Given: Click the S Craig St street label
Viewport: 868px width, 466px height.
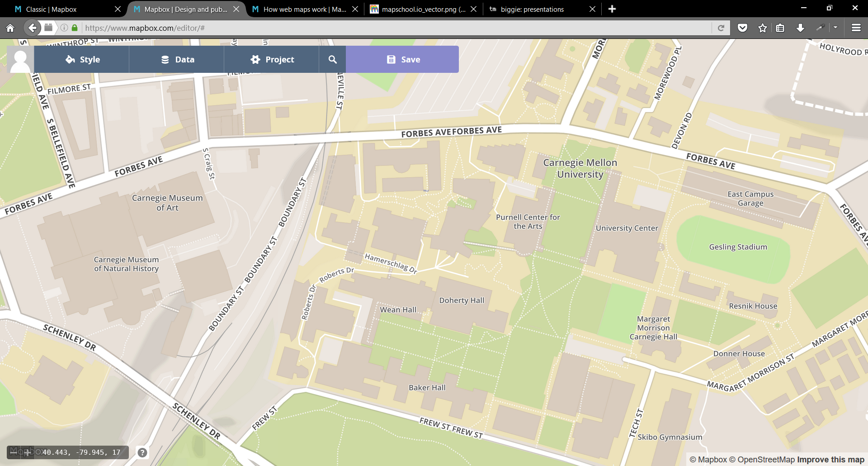Looking at the screenshot, I should coord(208,164).
